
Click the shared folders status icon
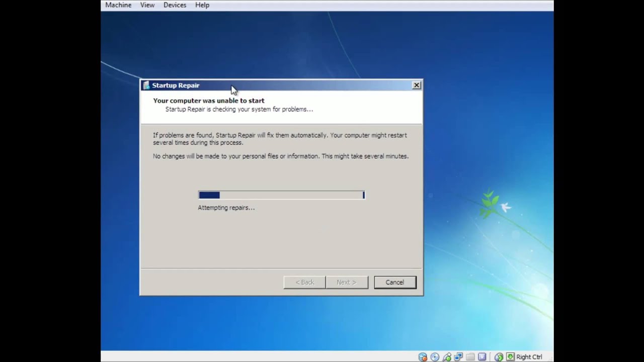click(470, 357)
